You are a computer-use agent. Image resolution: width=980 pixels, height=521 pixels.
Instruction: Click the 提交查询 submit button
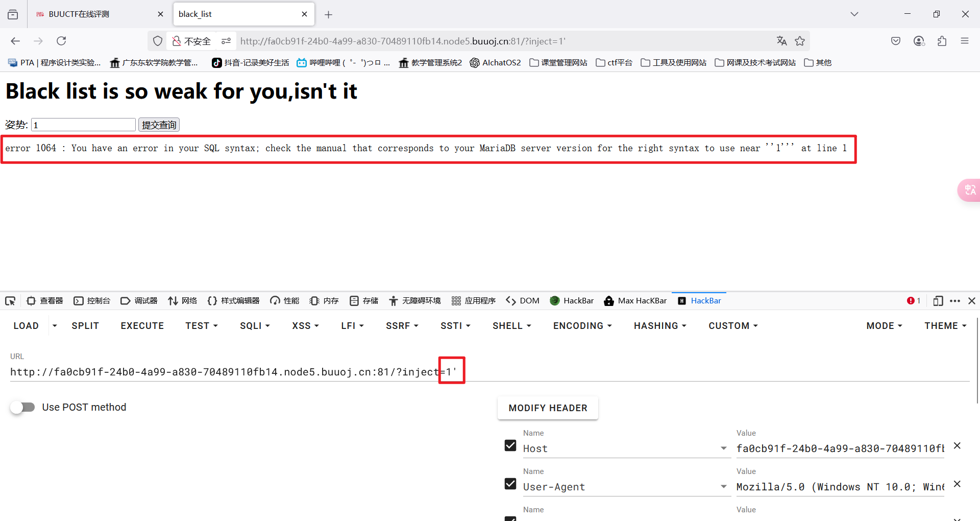point(158,124)
